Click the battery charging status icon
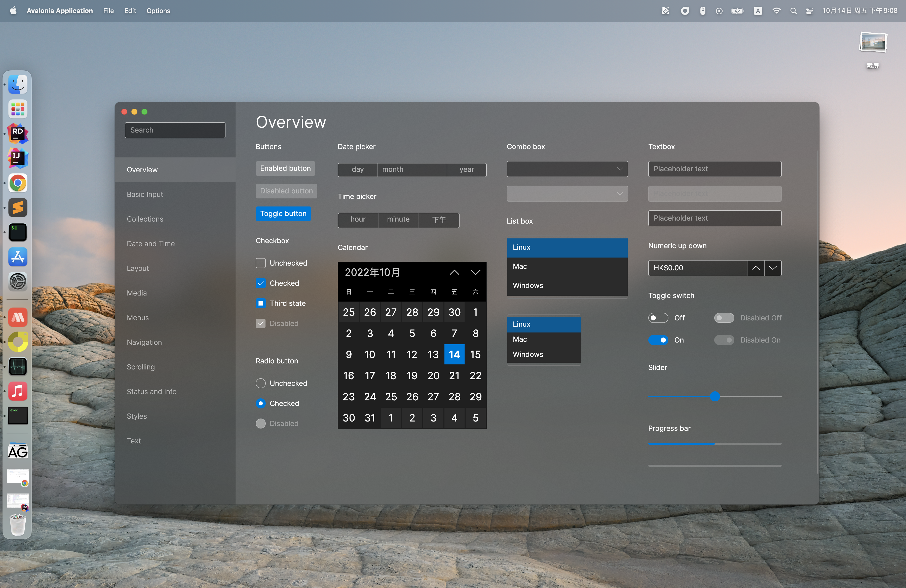The image size is (906, 588). (737, 11)
